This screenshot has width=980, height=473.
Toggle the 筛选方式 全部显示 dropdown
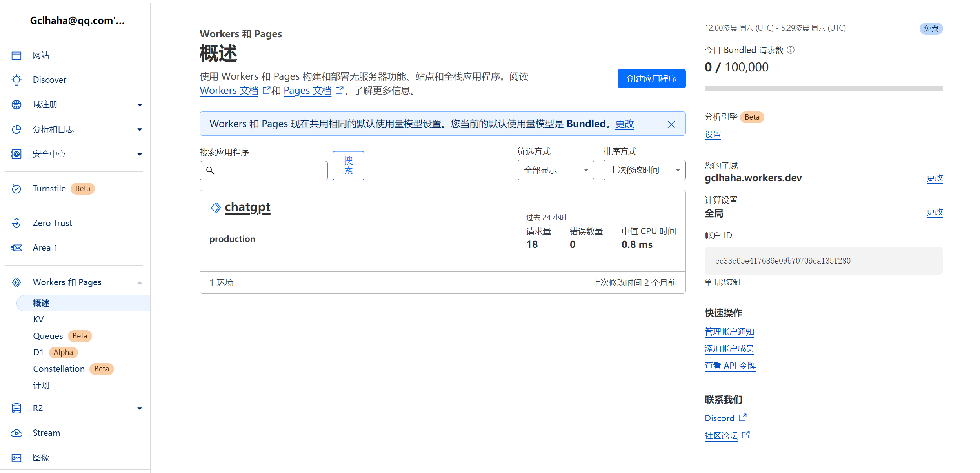pos(553,170)
